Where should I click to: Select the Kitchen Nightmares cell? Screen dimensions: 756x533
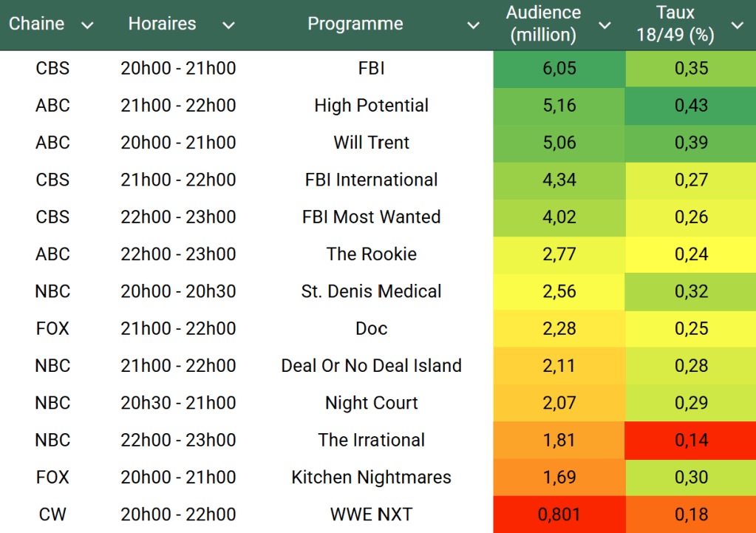(371, 477)
